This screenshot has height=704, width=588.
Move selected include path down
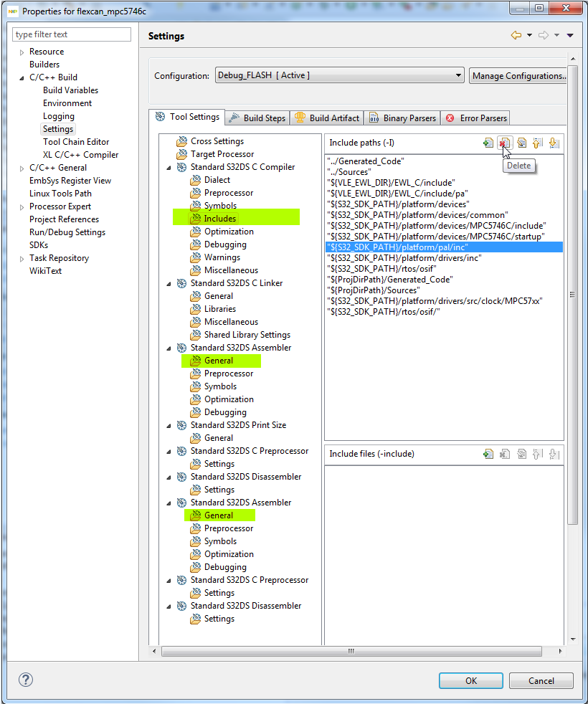coord(554,143)
